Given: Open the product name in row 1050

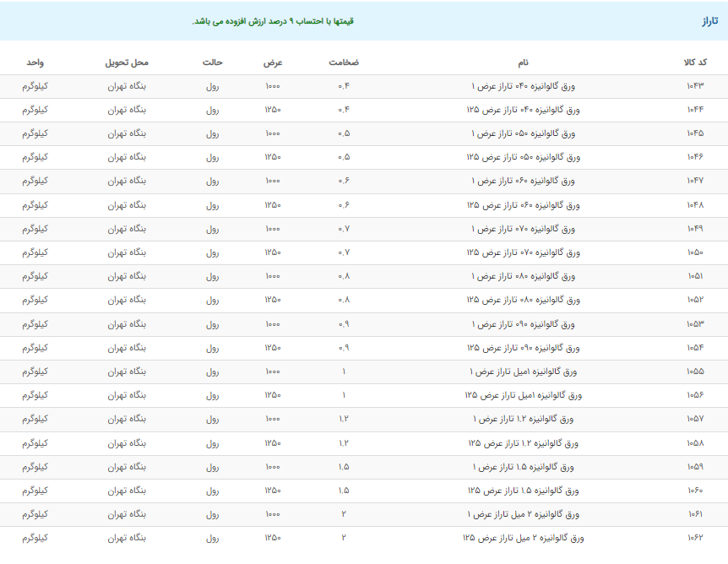Looking at the screenshot, I should pos(524,252).
